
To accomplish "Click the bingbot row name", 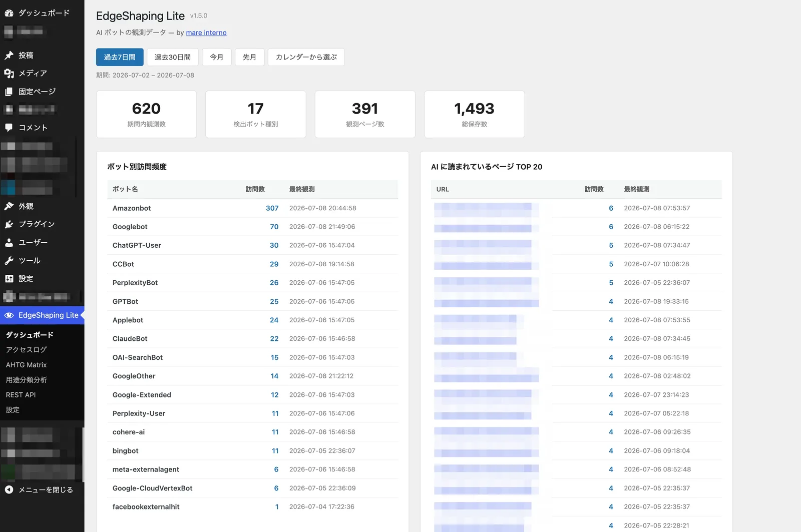I will [x=125, y=451].
